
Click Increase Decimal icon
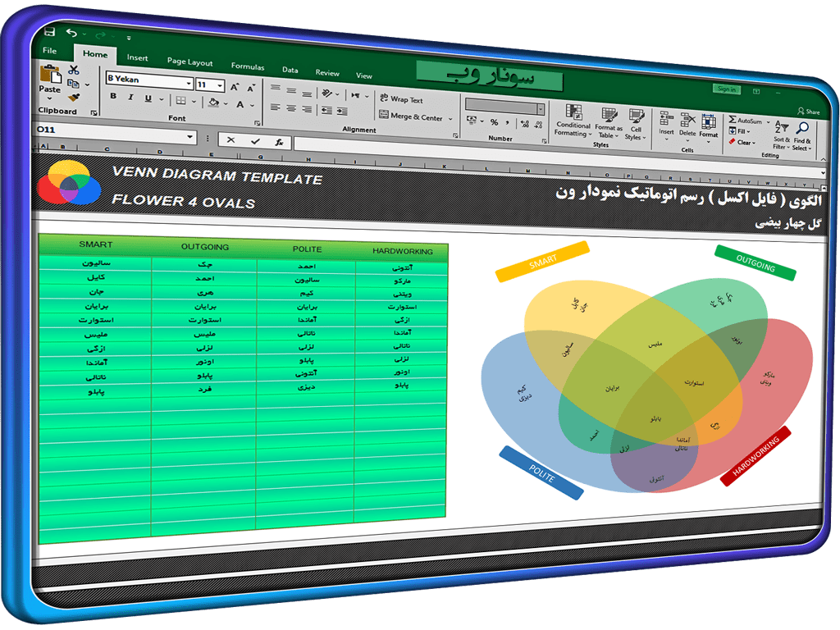point(524,125)
